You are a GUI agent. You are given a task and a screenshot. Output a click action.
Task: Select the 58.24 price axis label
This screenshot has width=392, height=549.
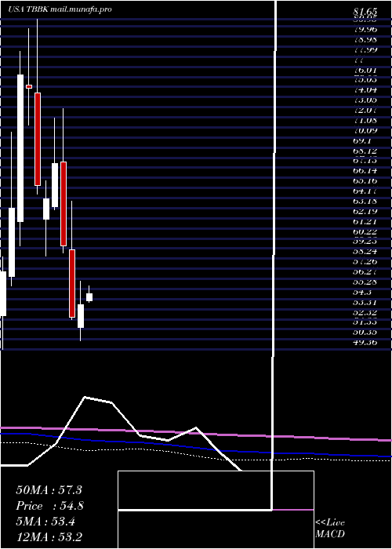click(x=365, y=252)
